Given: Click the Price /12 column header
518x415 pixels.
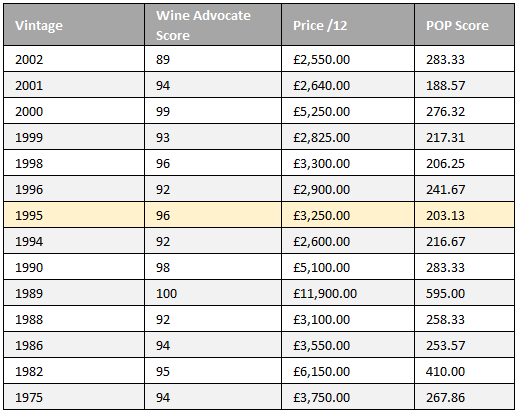Looking at the screenshot, I should click(x=348, y=25).
